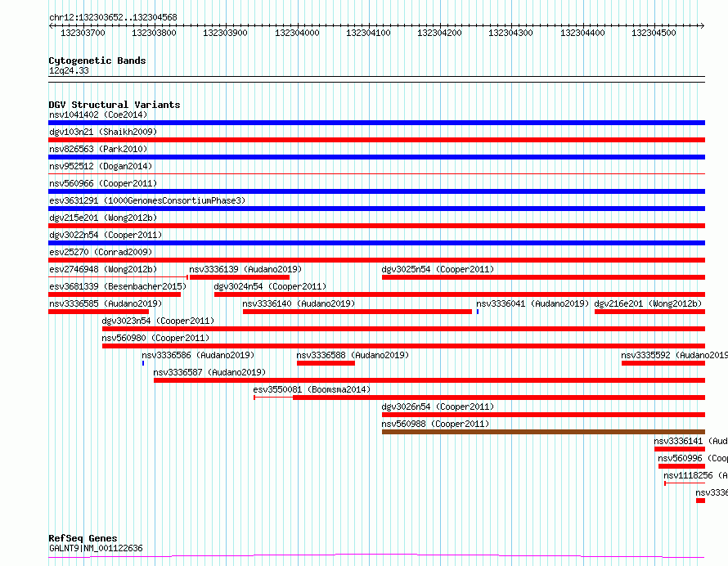Open the nsv826563 (Park2010) variant entry
The width and height of the screenshot is (728, 566).
click(98, 149)
